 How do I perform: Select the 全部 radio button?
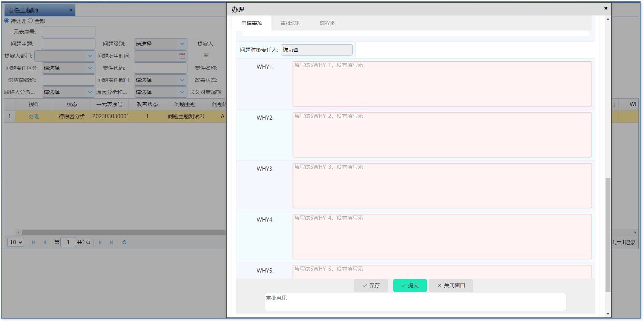[x=31, y=21]
